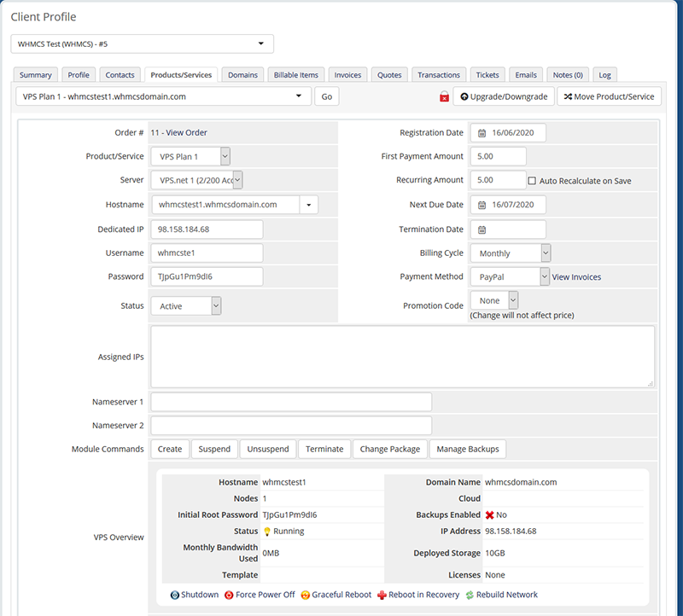Open the Registration Date calendar icon
Screen dimensions: 683x616
tap(482, 133)
